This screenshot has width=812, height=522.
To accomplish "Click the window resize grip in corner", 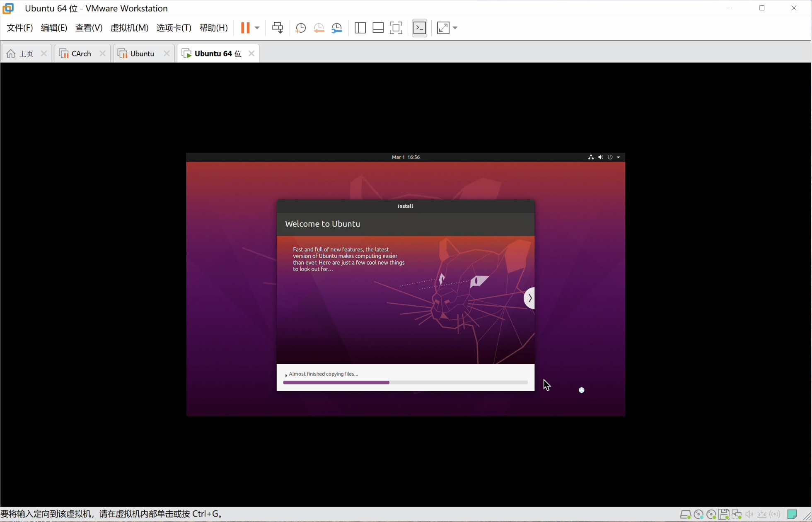I will click(807, 516).
